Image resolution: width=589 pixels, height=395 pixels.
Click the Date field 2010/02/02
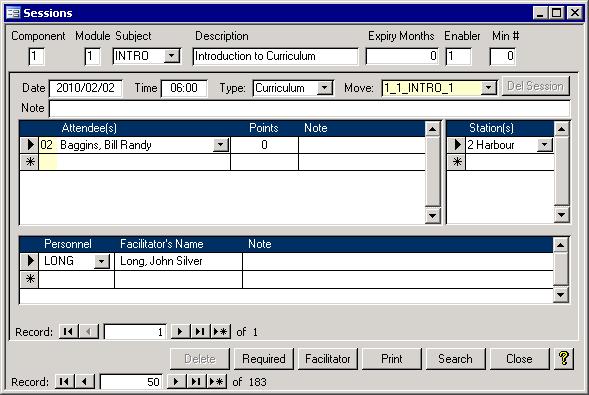click(85, 88)
